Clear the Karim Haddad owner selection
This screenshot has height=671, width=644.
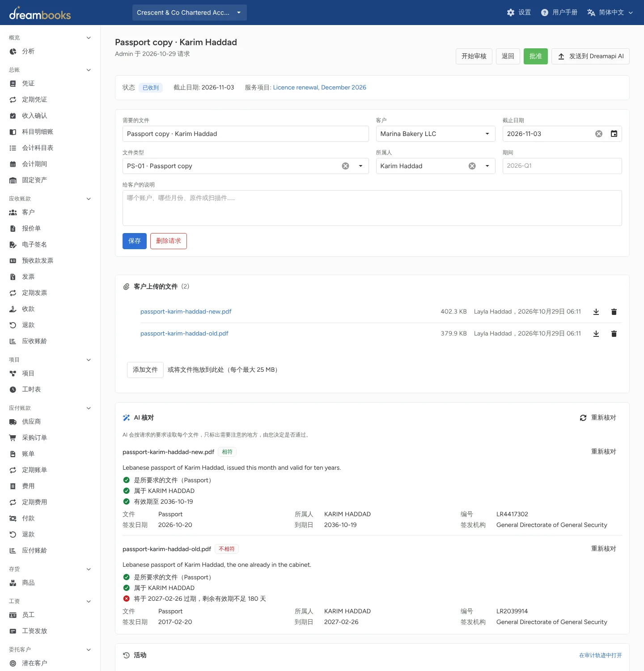(x=472, y=166)
